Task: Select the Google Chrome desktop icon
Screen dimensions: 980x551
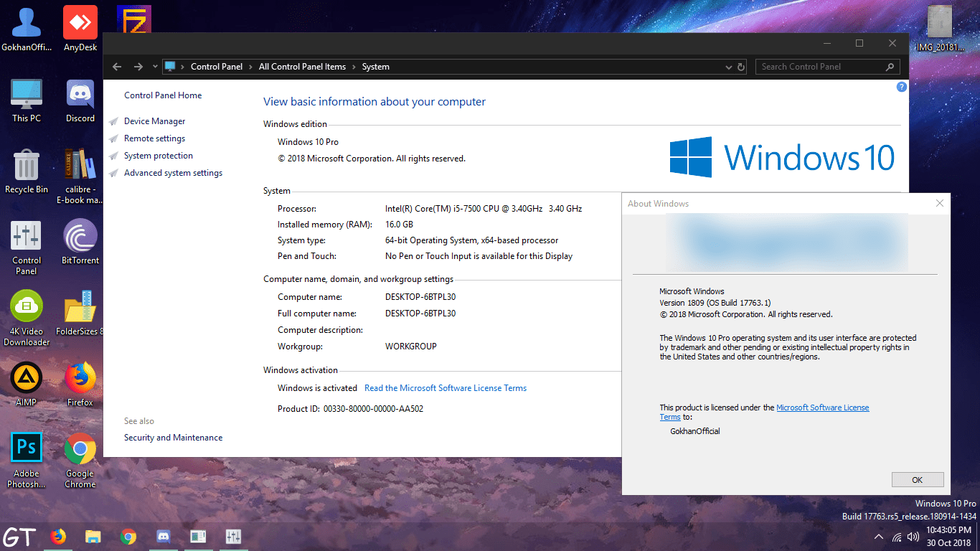Action: click(x=80, y=461)
